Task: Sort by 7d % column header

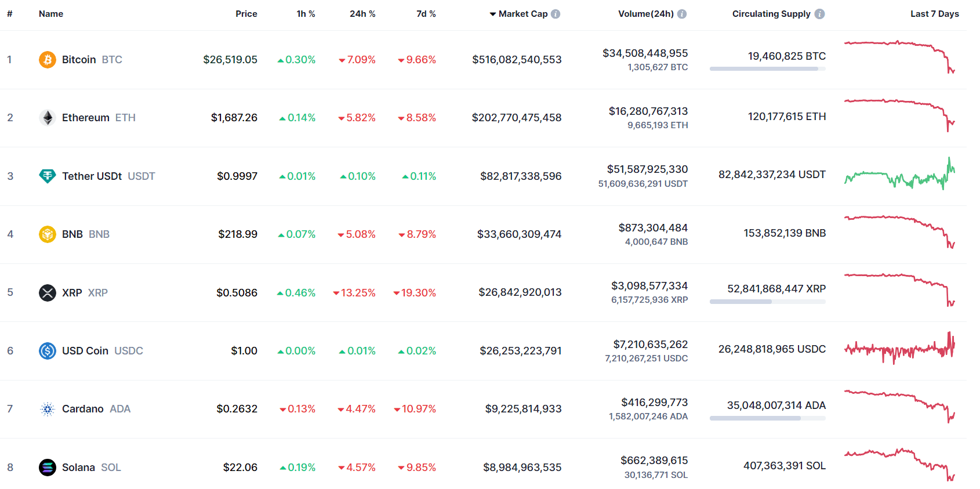Action: point(426,14)
